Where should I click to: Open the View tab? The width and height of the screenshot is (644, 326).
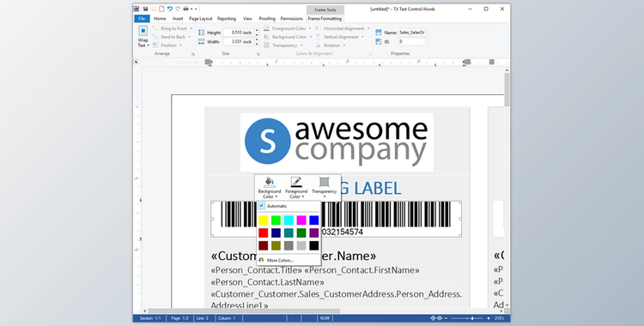tap(247, 19)
